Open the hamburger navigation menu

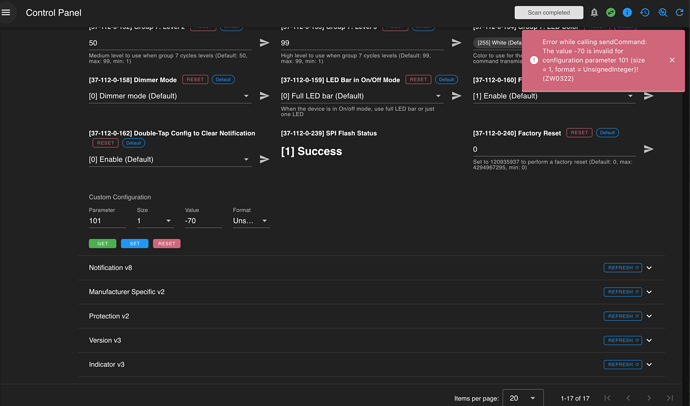[8, 13]
